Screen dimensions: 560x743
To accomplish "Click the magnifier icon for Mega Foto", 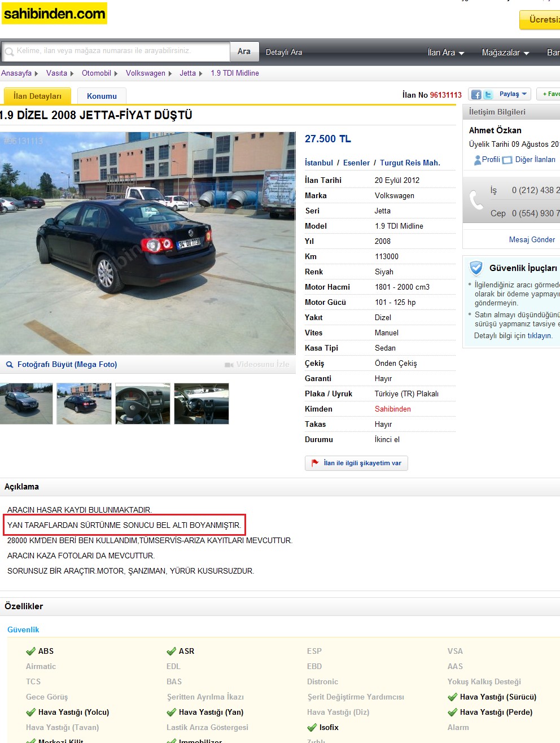I will [10, 365].
